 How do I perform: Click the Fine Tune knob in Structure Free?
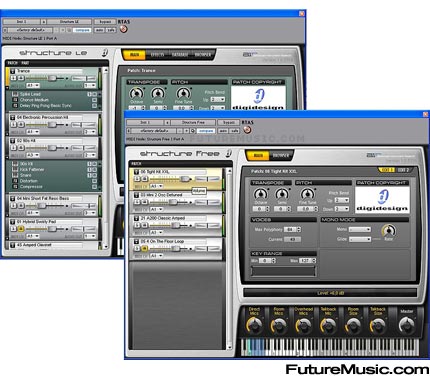coord(307,194)
